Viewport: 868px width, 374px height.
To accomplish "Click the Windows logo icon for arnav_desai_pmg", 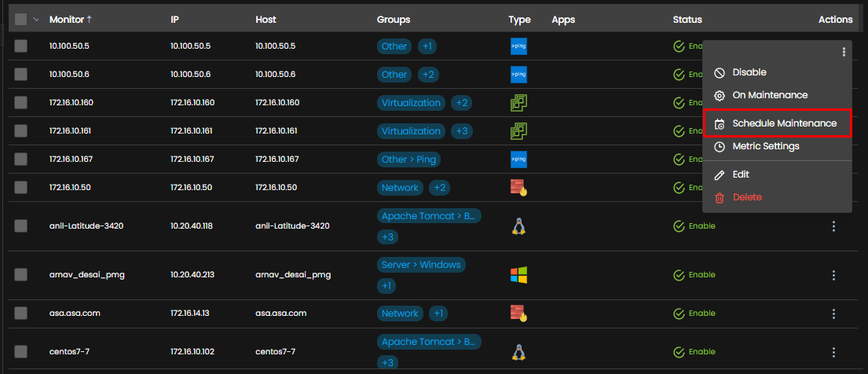I will coord(518,275).
